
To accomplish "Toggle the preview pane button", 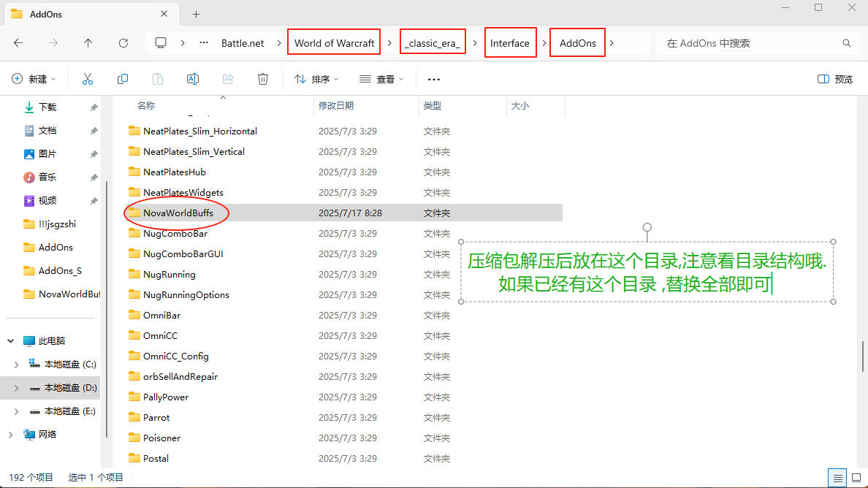I will point(835,79).
